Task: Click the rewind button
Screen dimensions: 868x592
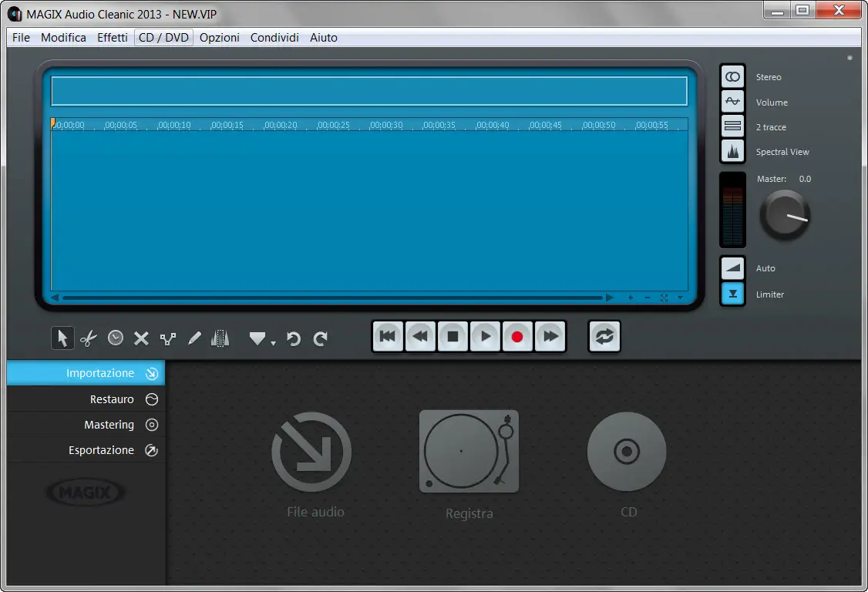Action: tap(420, 336)
